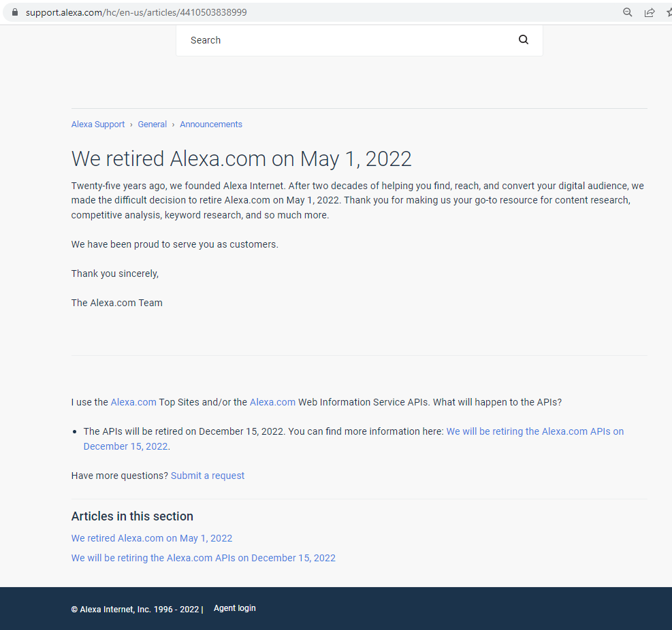Open 'We retired Alexa.com' article in section list
This screenshot has height=630, width=672.
(x=152, y=538)
